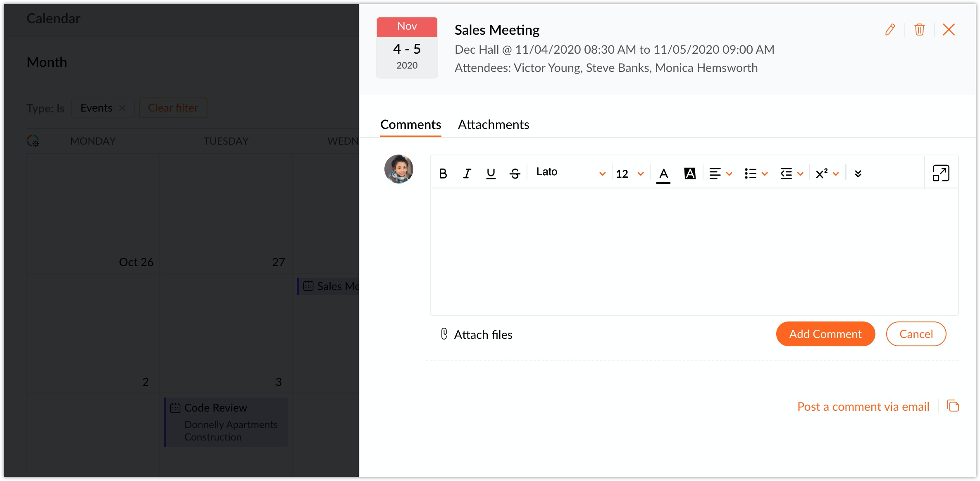Click the pencil edit event icon

pos(890,30)
